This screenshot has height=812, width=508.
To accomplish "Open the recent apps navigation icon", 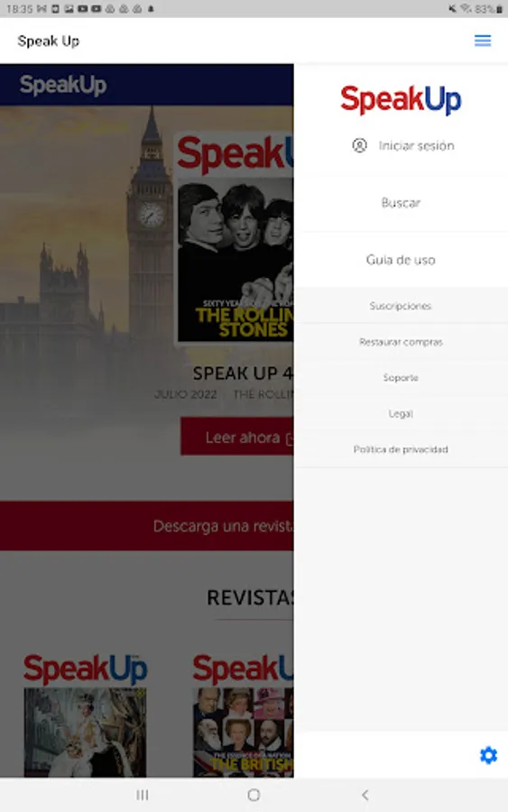I will tap(143, 794).
